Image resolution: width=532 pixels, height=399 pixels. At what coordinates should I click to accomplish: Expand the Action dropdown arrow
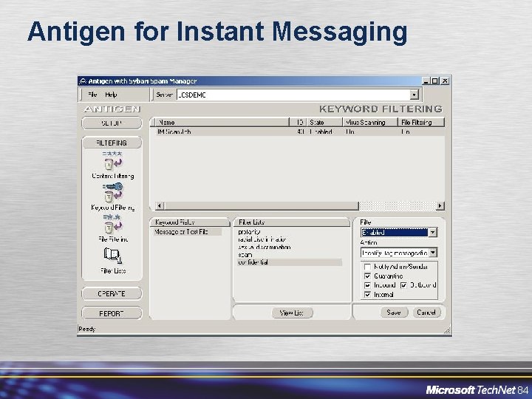coord(433,253)
